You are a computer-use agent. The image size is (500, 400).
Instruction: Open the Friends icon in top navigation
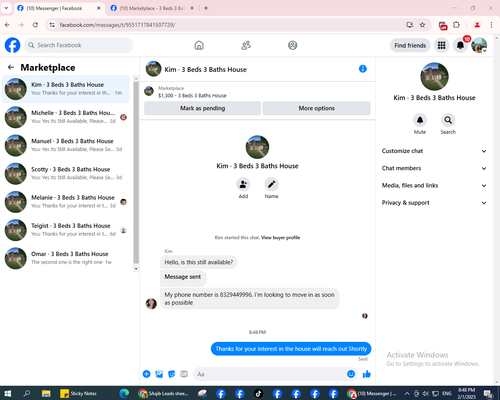[246, 45]
